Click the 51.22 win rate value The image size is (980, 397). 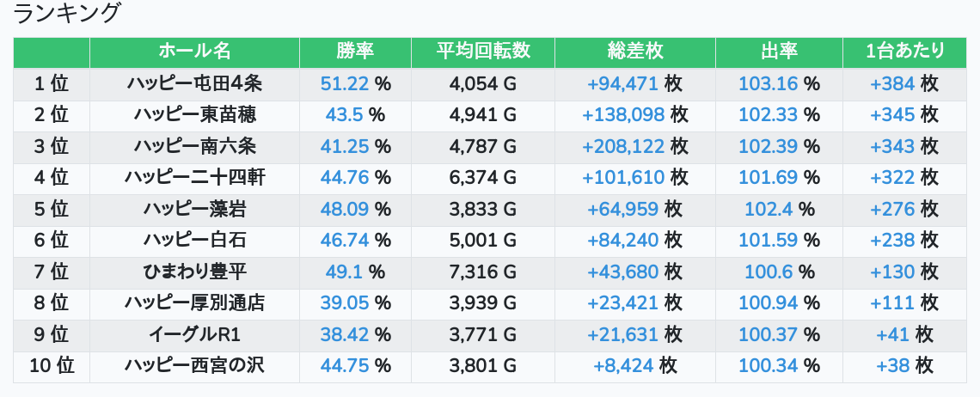(x=344, y=83)
